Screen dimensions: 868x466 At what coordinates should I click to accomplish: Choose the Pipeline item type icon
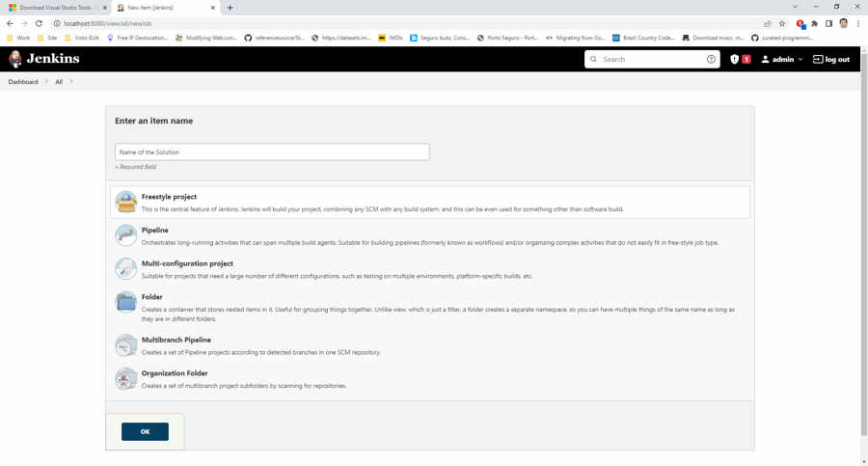125,234
